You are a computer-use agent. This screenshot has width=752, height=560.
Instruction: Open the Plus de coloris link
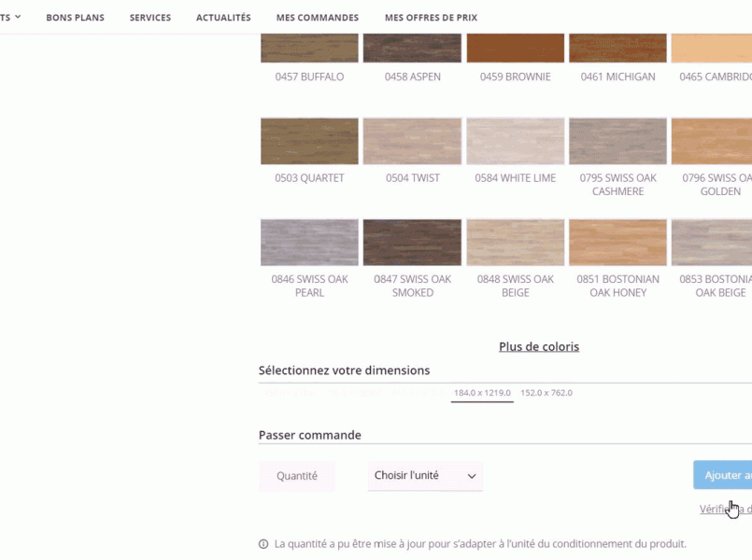tap(539, 346)
